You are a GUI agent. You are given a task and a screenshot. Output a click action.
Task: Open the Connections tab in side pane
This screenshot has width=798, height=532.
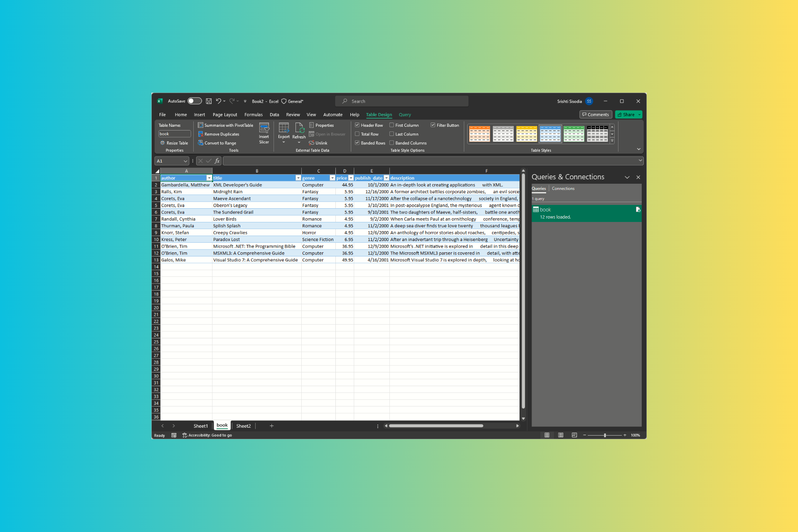click(563, 189)
